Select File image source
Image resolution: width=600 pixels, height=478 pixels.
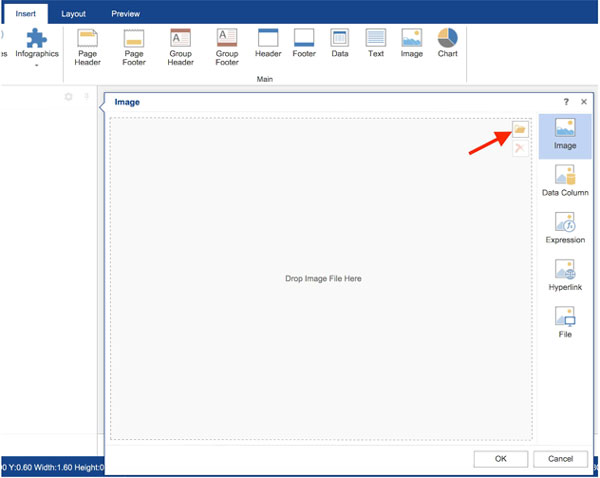pos(565,322)
